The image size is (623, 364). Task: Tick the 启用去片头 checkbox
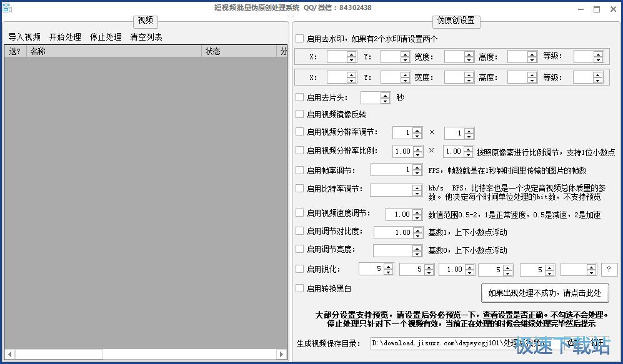tap(300, 97)
